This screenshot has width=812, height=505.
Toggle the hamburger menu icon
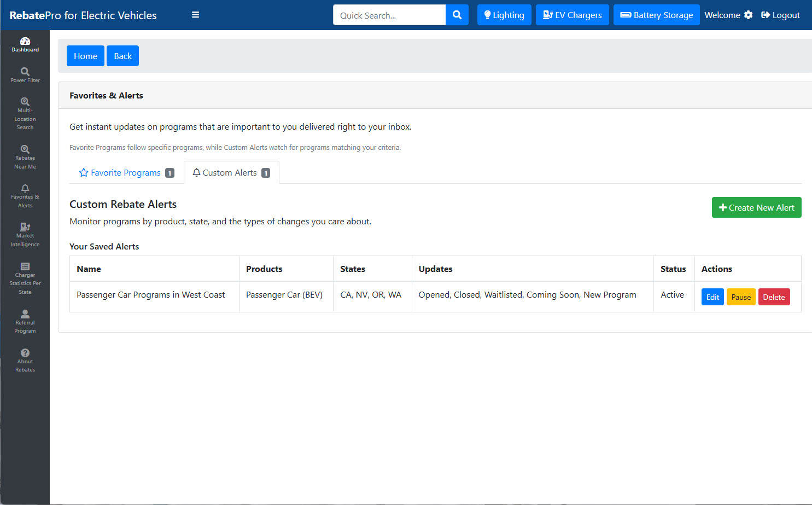(195, 15)
